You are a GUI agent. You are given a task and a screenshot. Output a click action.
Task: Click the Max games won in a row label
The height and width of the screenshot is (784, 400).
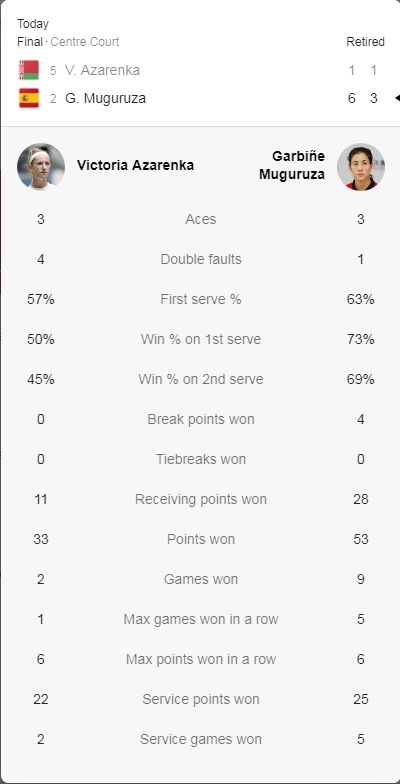point(200,619)
